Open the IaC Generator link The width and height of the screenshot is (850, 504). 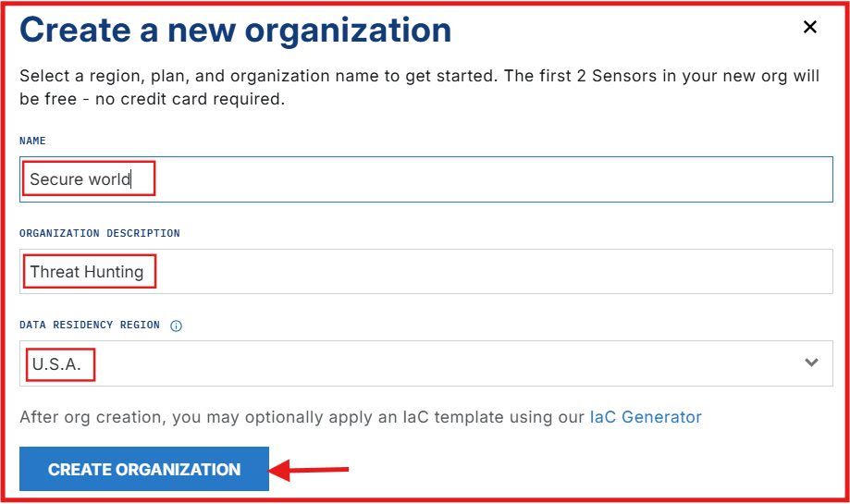pos(646,417)
